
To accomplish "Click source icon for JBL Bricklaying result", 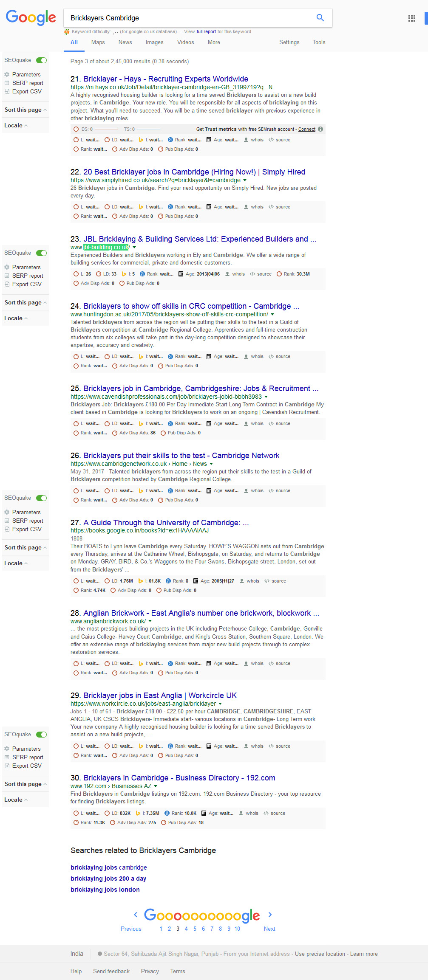I will point(252,274).
